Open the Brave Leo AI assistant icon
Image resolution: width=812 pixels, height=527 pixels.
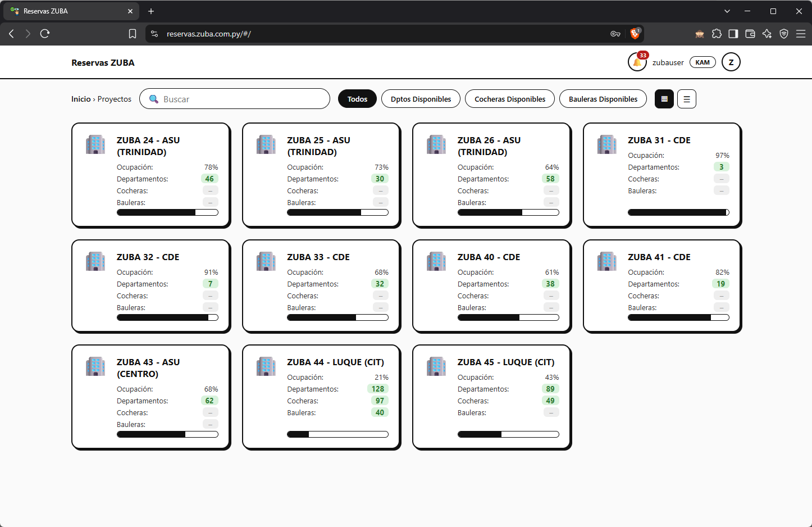tap(767, 34)
